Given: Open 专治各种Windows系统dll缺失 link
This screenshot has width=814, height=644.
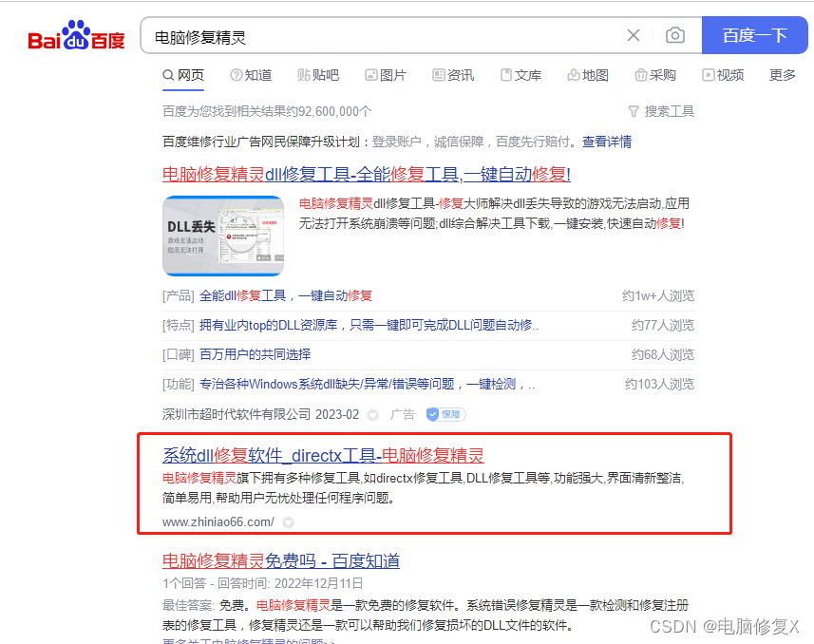Looking at the screenshot, I should 367,385.
